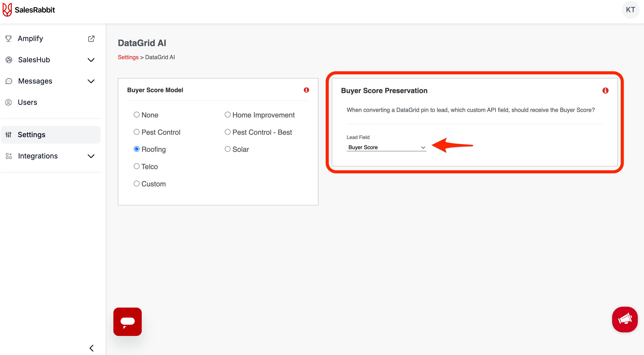Screen dimensions: 644x355
Task: Click the Messages chat bubble icon
Action: coord(9,81)
